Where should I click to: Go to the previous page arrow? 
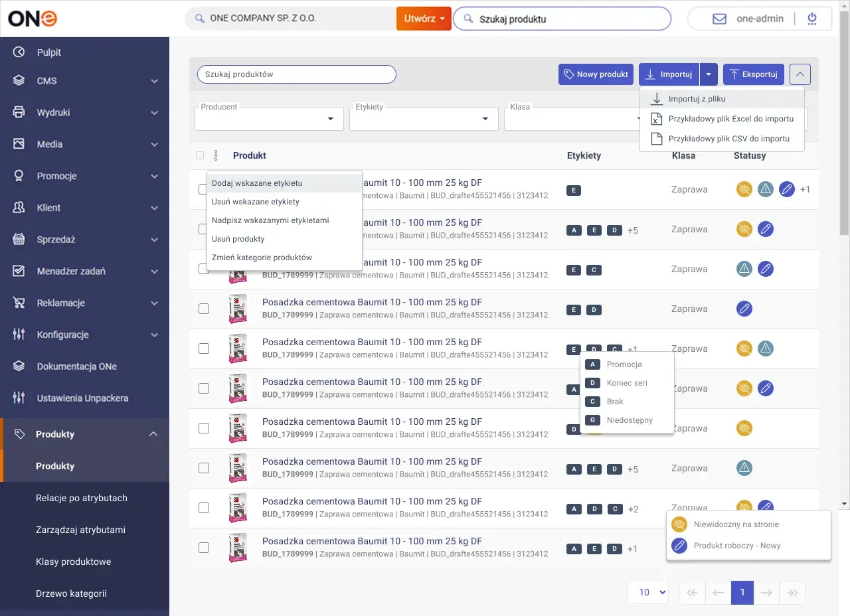718,593
